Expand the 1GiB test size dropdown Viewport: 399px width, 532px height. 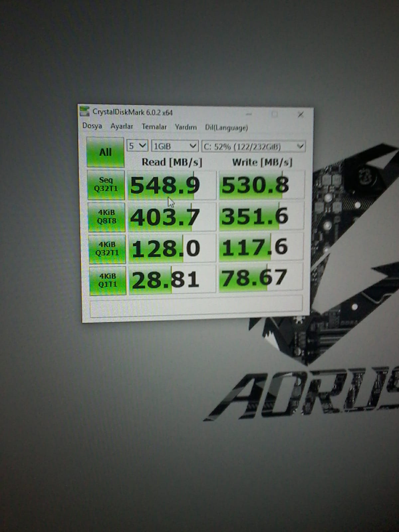175,146
